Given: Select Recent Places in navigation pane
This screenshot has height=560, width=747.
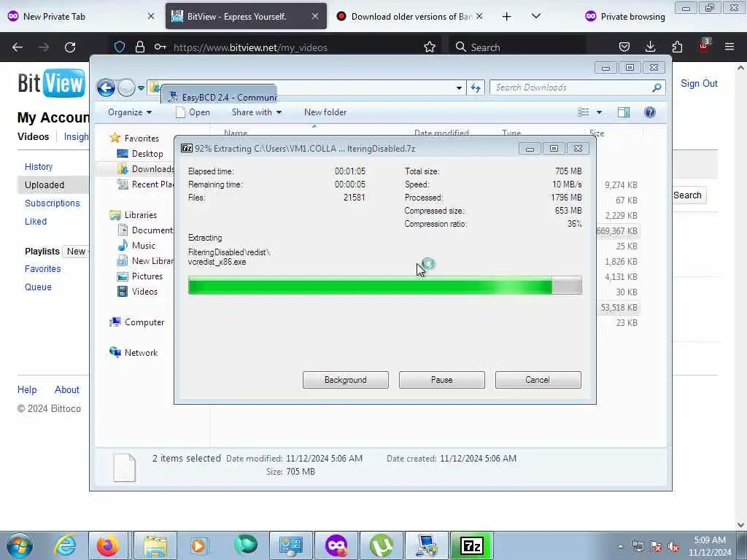Looking at the screenshot, I should coord(146,184).
